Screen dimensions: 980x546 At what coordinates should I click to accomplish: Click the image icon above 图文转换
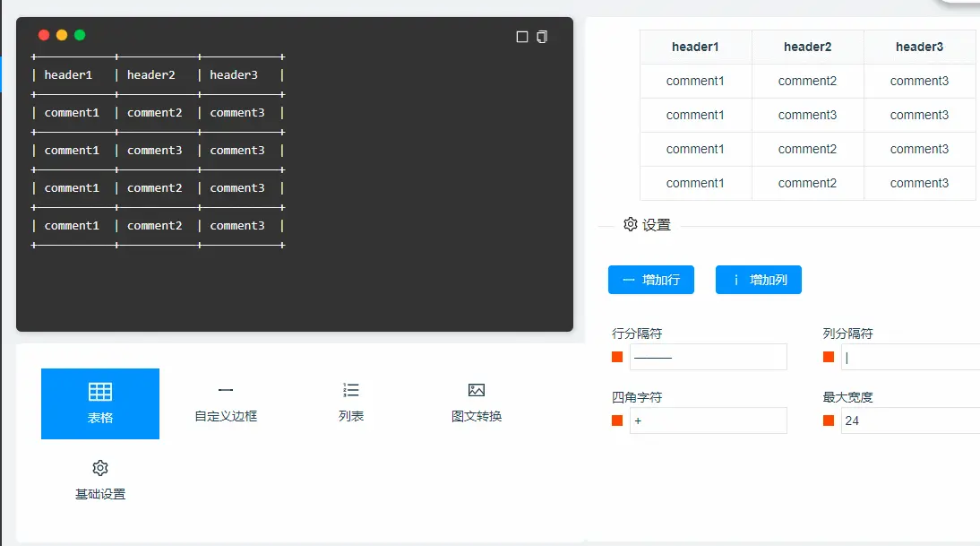point(476,391)
